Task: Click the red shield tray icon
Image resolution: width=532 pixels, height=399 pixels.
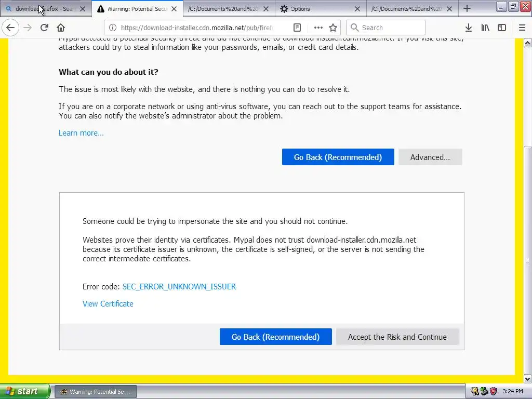Action: click(494, 392)
